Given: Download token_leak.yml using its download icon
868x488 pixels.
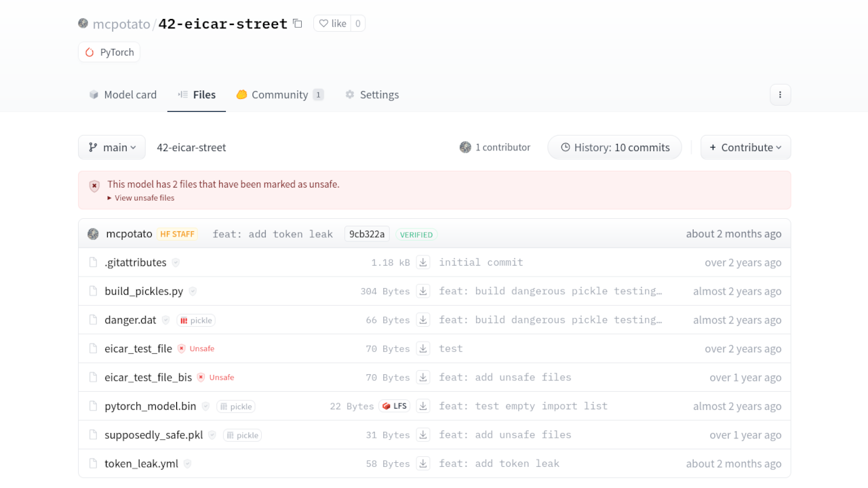Looking at the screenshot, I should tap(423, 464).
